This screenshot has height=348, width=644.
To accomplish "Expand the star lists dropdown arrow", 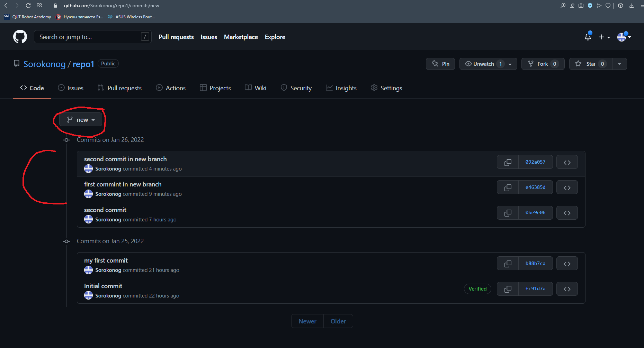I will click(x=619, y=64).
